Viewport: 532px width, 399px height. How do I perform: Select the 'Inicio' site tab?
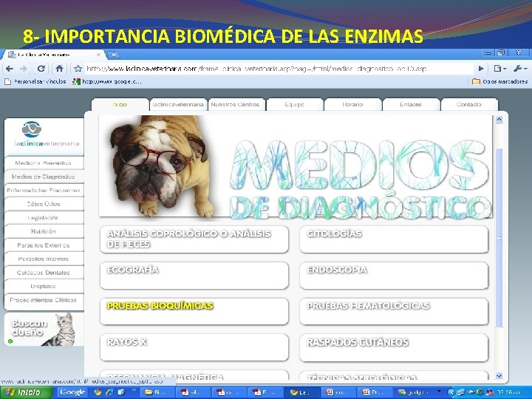tap(120, 104)
